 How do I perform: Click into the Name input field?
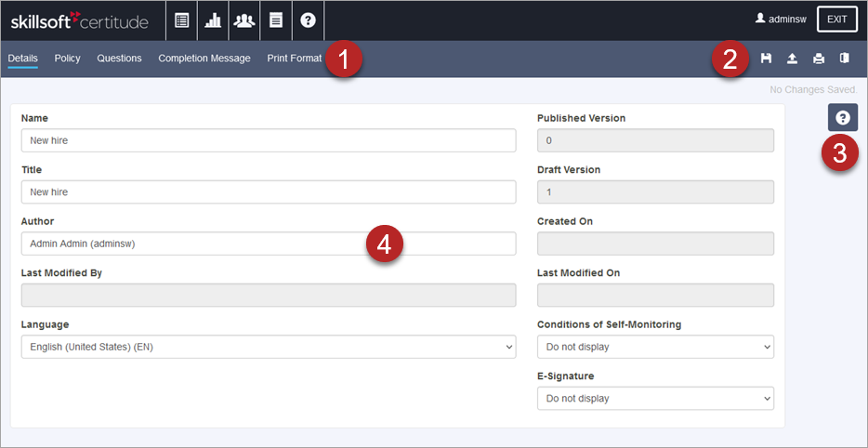268,140
